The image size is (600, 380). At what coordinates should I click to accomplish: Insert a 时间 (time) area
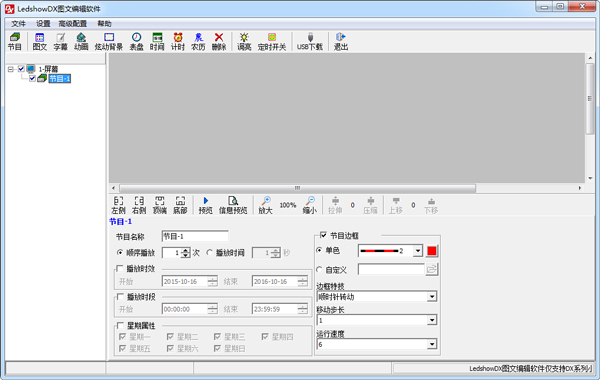[x=157, y=41]
